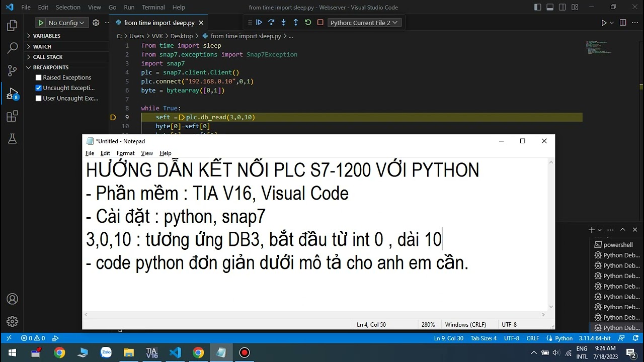Click Stop in the debug toolbar

[x=320, y=23]
